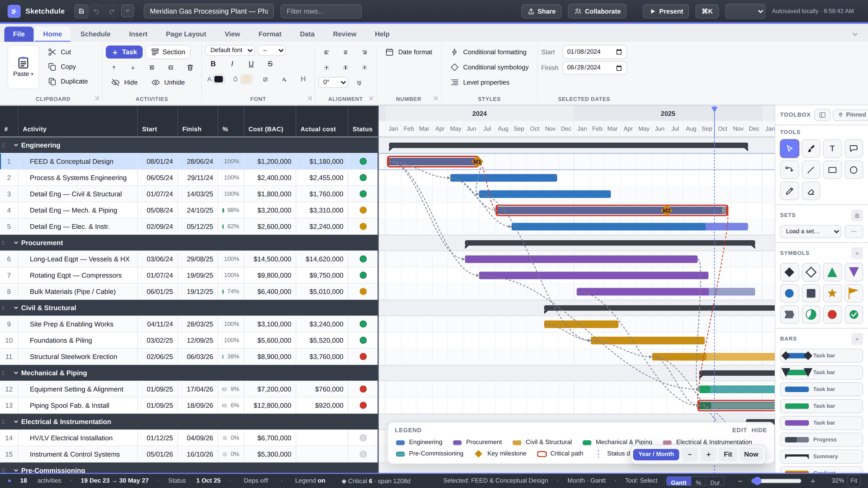Viewport: 868px width, 488px height.
Task: Click the Present button
Action: [x=666, y=11]
